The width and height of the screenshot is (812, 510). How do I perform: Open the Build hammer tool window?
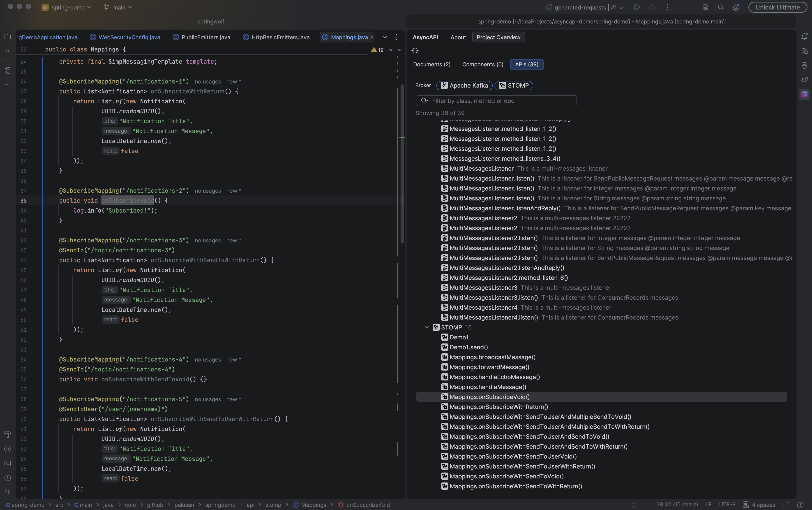(x=7, y=434)
